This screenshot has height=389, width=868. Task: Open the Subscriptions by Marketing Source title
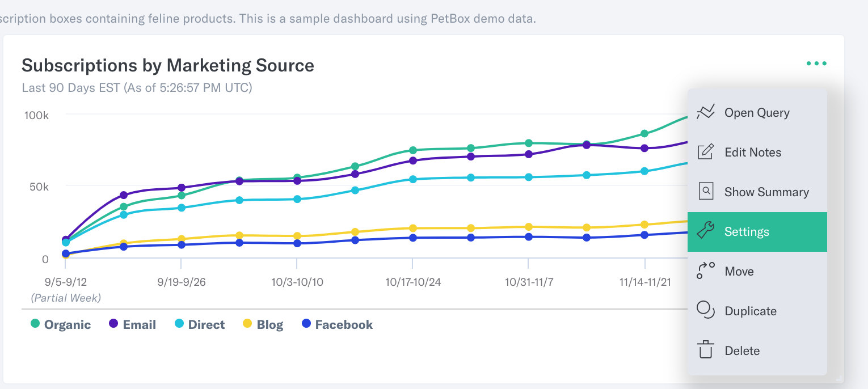[x=168, y=65]
